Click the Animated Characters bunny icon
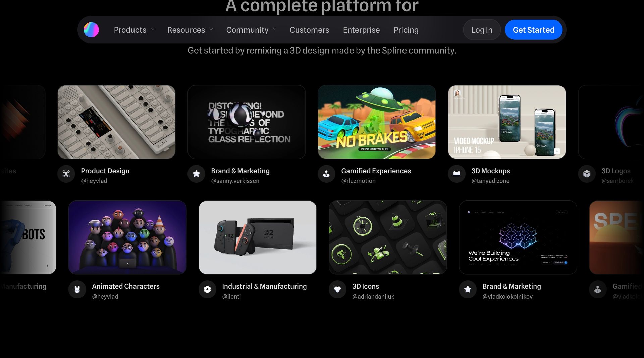 tap(77, 289)
